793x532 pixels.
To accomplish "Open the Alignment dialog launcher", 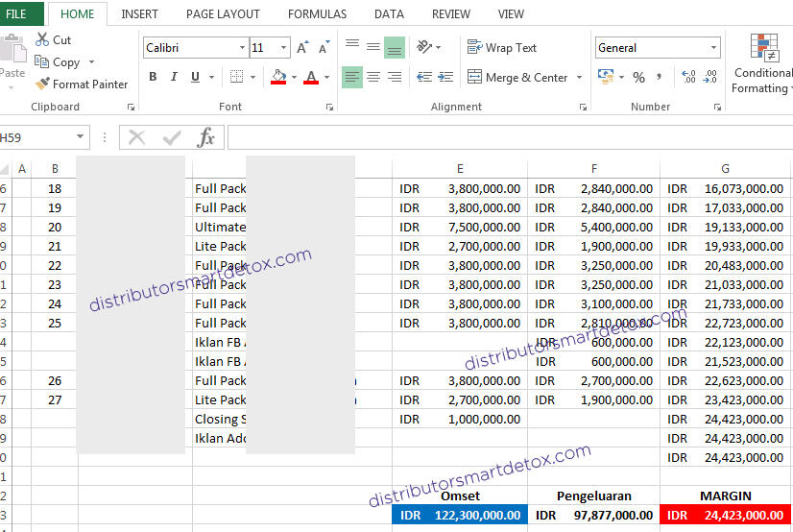I will (583, 107).
